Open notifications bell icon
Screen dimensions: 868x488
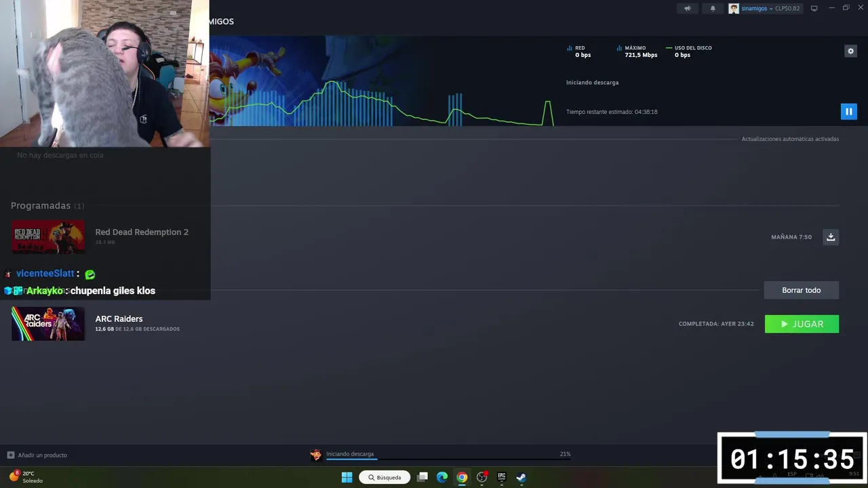coord(713,8)
